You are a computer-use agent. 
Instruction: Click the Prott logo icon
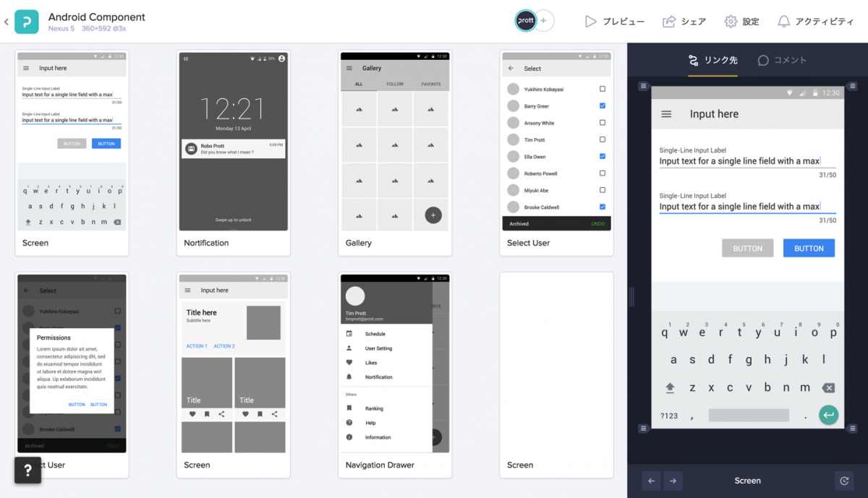click(27, 22)
